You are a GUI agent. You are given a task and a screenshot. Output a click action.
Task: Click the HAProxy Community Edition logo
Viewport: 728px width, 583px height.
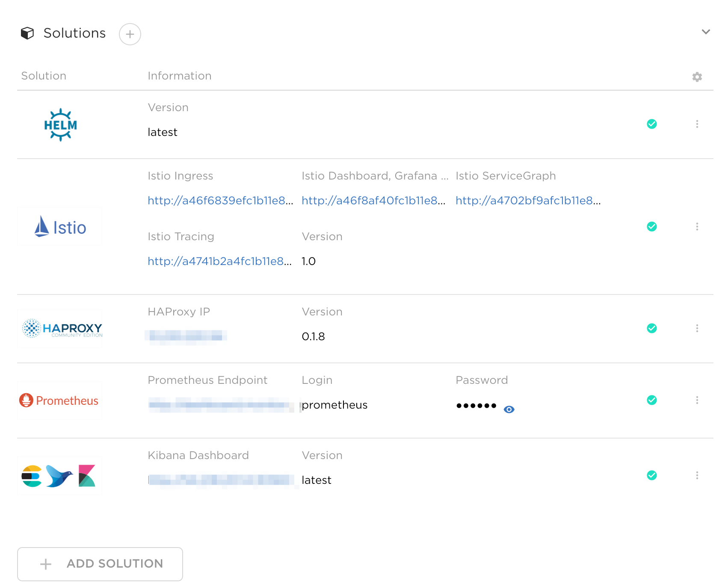(62, 328)
